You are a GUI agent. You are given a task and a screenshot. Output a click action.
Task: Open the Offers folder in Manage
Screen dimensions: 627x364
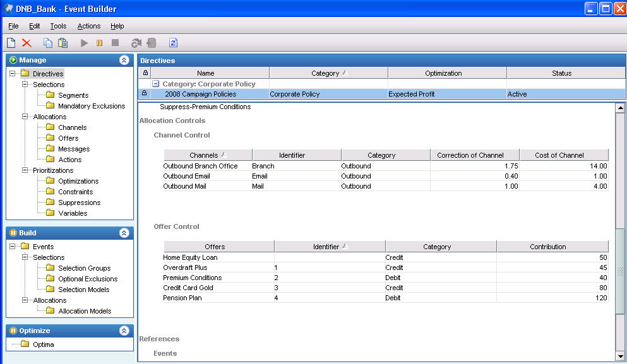(62, 138)
